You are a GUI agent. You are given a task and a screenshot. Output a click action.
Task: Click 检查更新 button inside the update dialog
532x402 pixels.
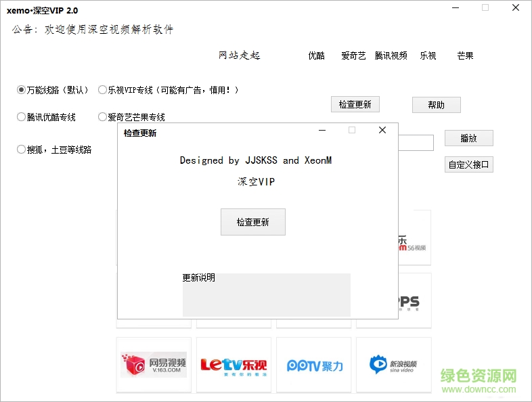pyautogui.click(x=253, y=222)
